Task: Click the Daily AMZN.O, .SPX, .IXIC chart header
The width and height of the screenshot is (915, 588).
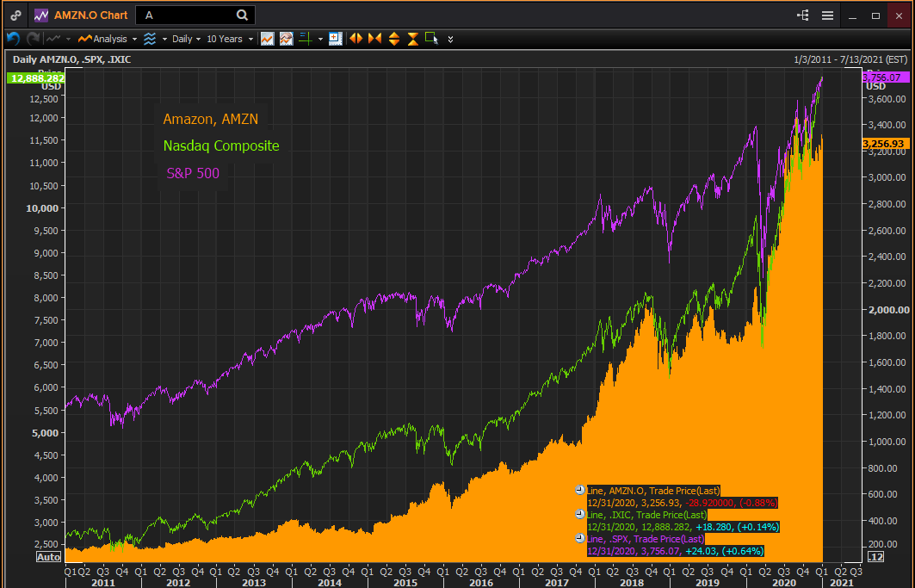Action: [71, 59]
